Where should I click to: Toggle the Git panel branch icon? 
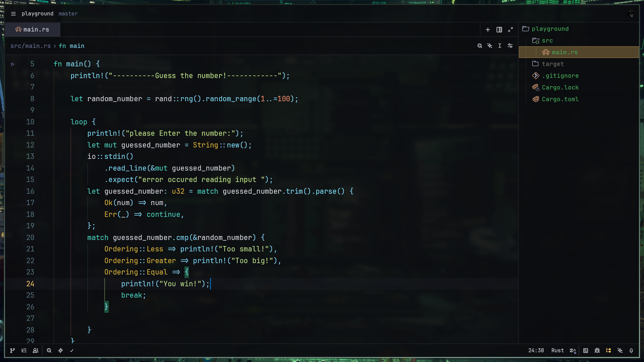click(x=12, y=351)
